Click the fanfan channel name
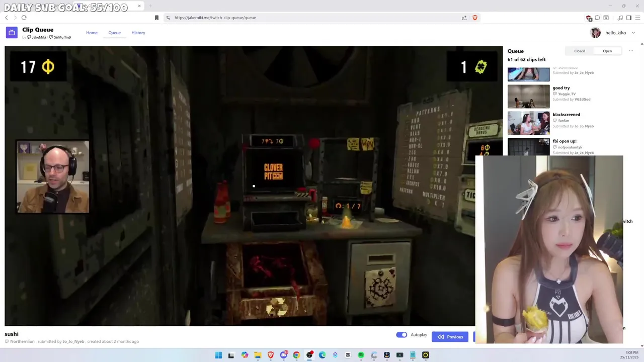 click(563, 121)
